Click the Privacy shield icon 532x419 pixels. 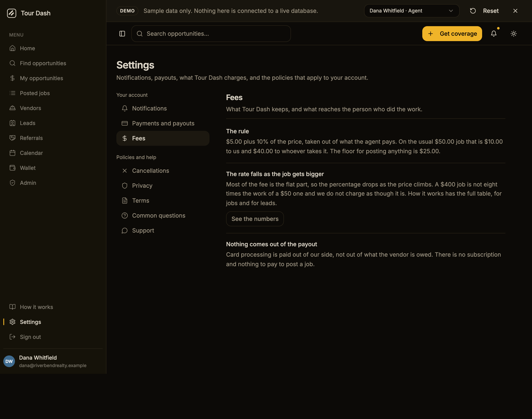[x=125, y=186]
